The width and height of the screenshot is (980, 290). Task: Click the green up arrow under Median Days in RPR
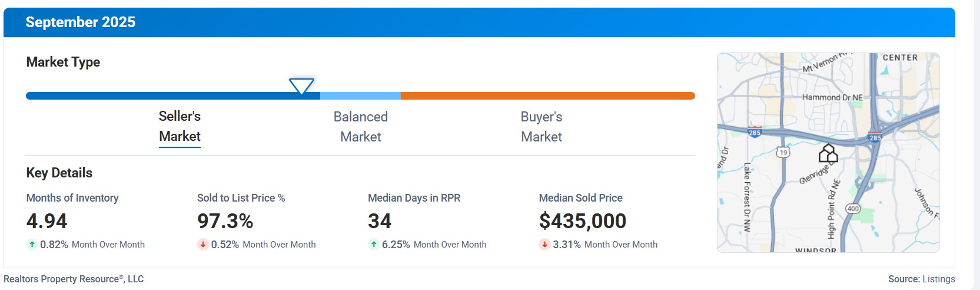pos(374,244)
